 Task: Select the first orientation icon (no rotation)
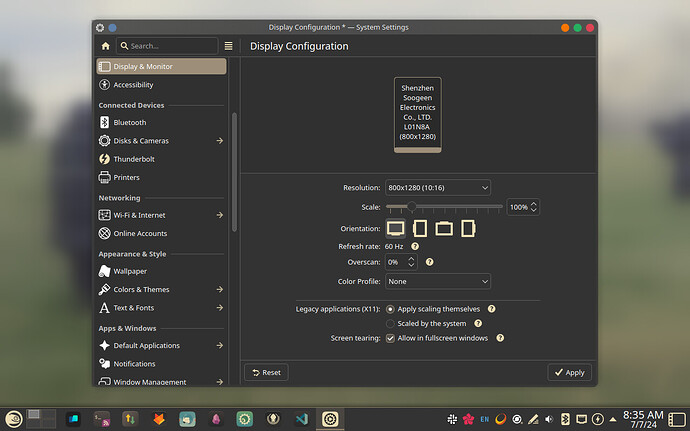pyautogui.click(x=396, y=228)
